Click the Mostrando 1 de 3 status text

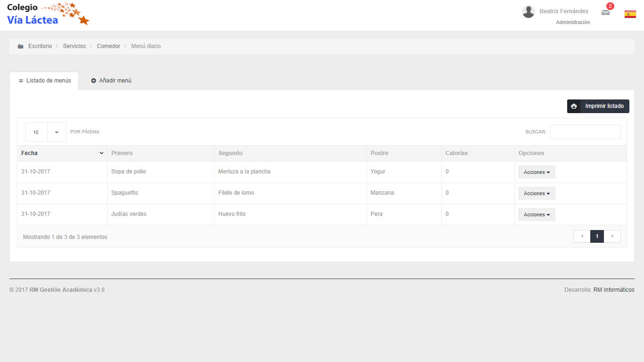65,237
